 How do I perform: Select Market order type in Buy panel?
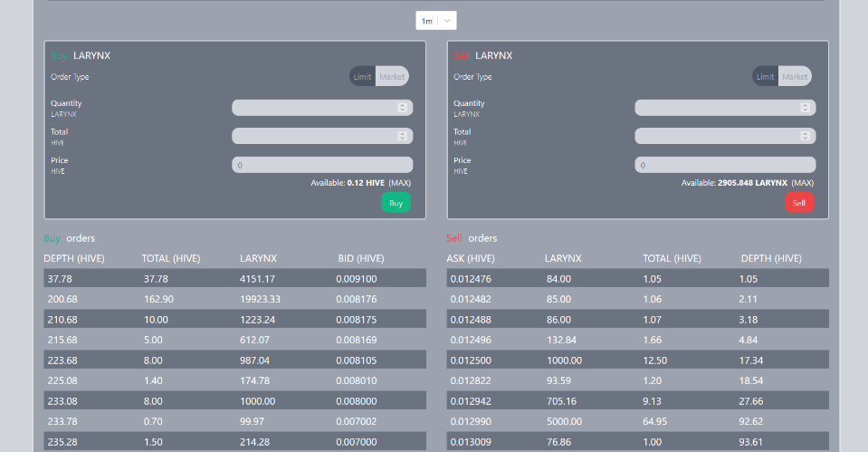(x=393, y=76)
